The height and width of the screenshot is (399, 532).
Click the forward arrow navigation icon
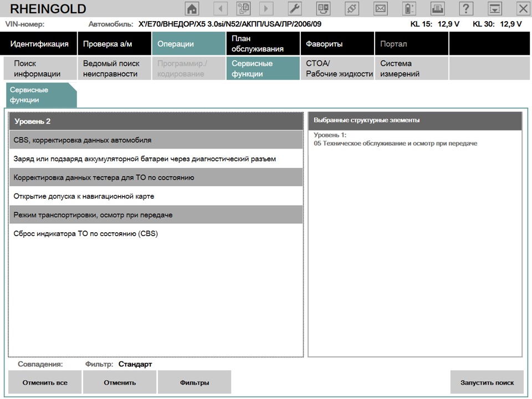[267, 8]
